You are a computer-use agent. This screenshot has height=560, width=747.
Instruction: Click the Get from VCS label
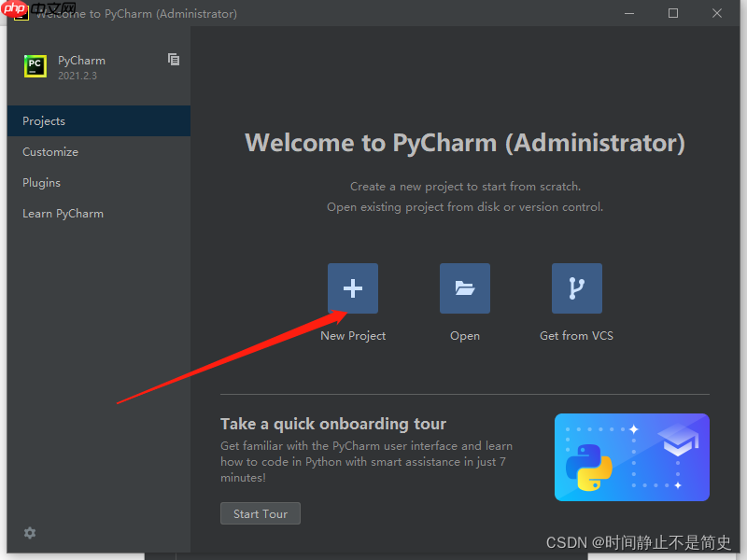[x=576, y=336]
